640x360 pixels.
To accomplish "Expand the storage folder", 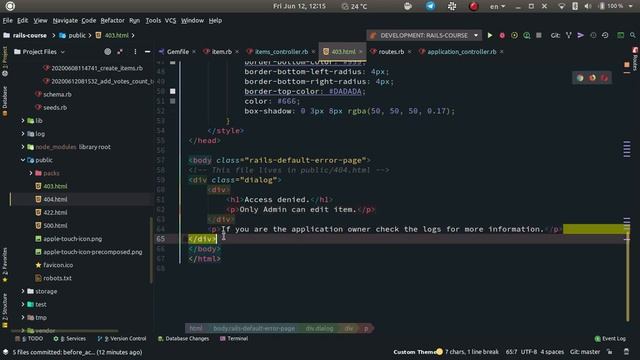I will pos(23,291).
